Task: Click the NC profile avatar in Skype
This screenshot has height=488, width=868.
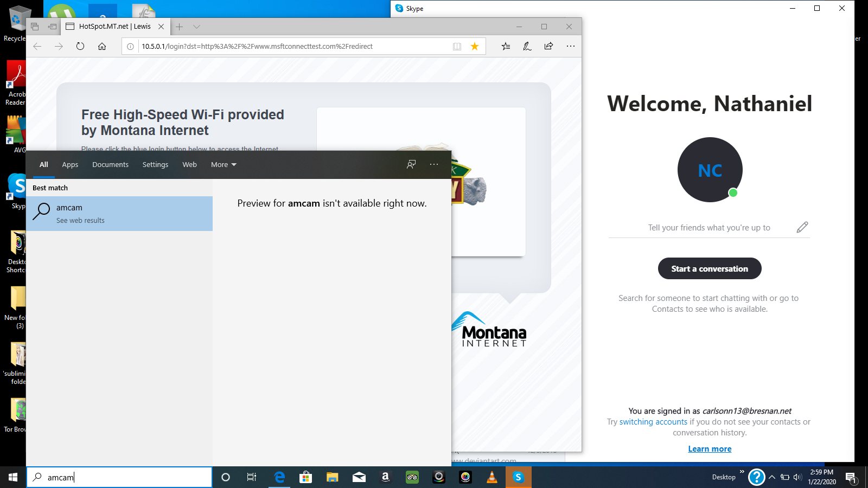Action: click(x=710, y=170)
